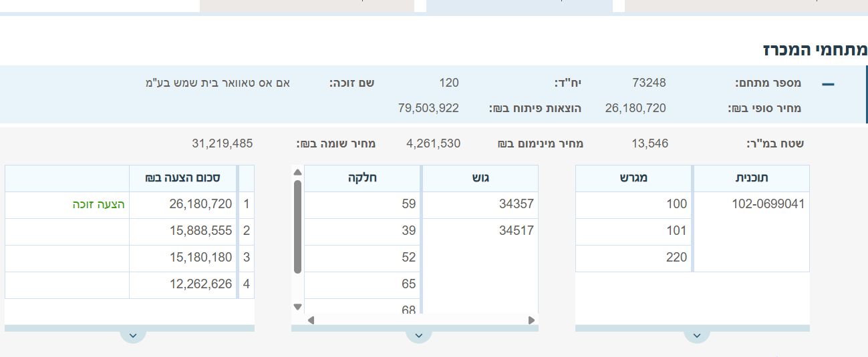Click the תוכנית column header

[751, 178]
